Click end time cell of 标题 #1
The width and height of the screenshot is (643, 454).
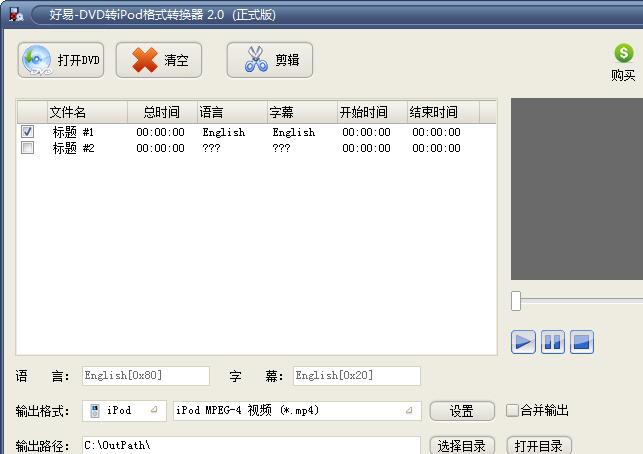click(x=436, y=132)
